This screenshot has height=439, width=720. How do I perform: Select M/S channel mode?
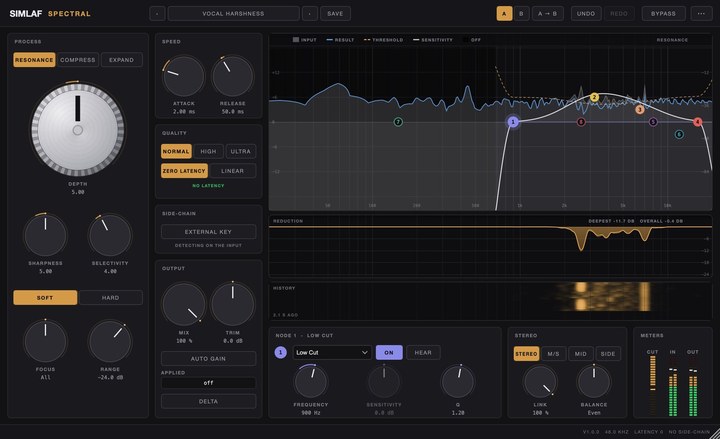point(553,354)
